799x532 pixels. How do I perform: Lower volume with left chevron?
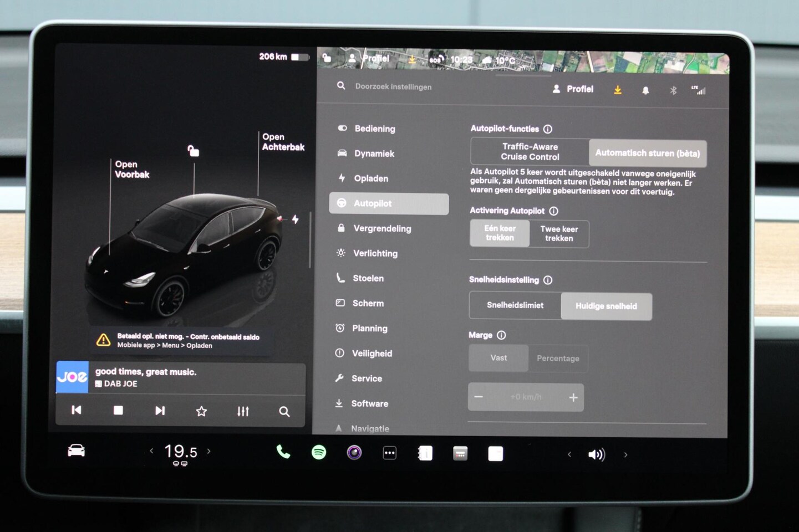569,454
